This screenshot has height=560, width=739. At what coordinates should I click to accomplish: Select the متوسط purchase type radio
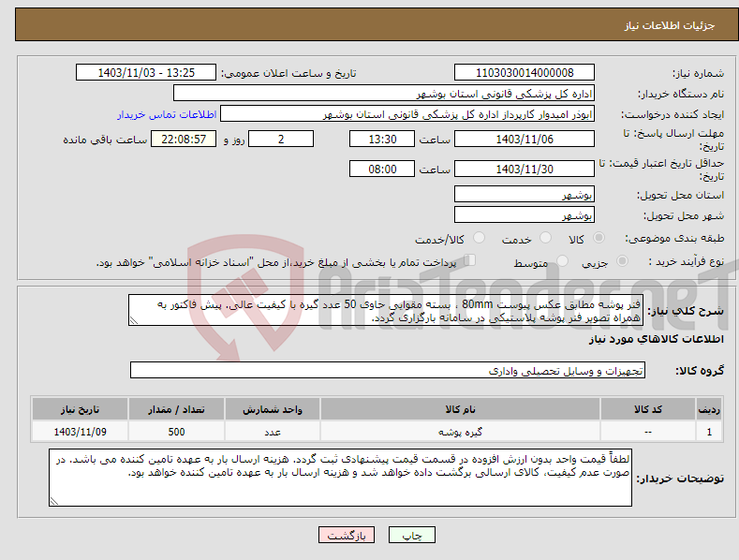[x=562, y=260]
